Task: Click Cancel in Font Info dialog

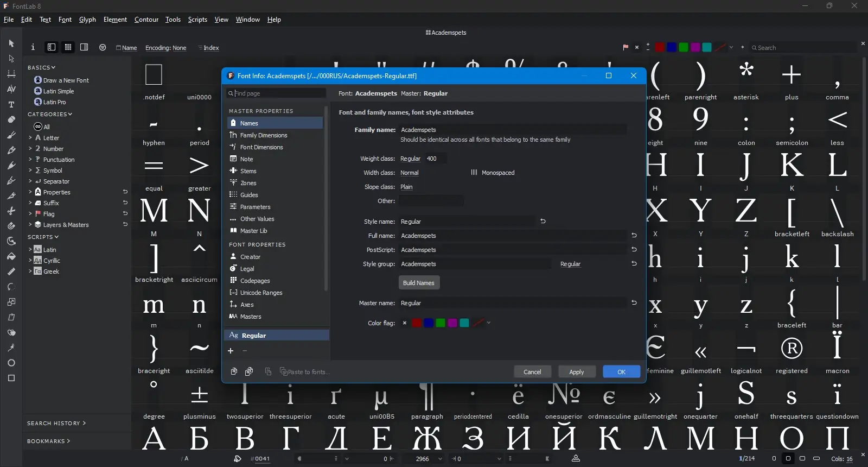Action: pos(532,372)
